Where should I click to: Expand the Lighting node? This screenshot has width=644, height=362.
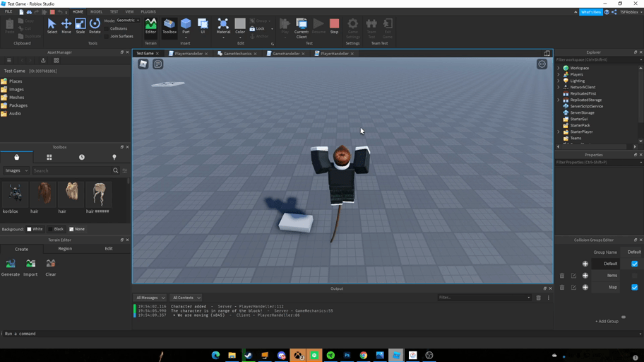coord(558,81)
